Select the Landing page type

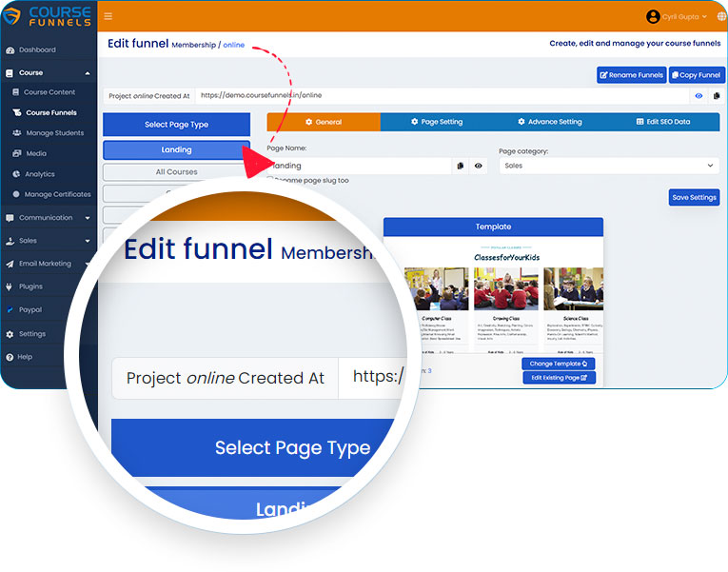[x=176, y=150]
